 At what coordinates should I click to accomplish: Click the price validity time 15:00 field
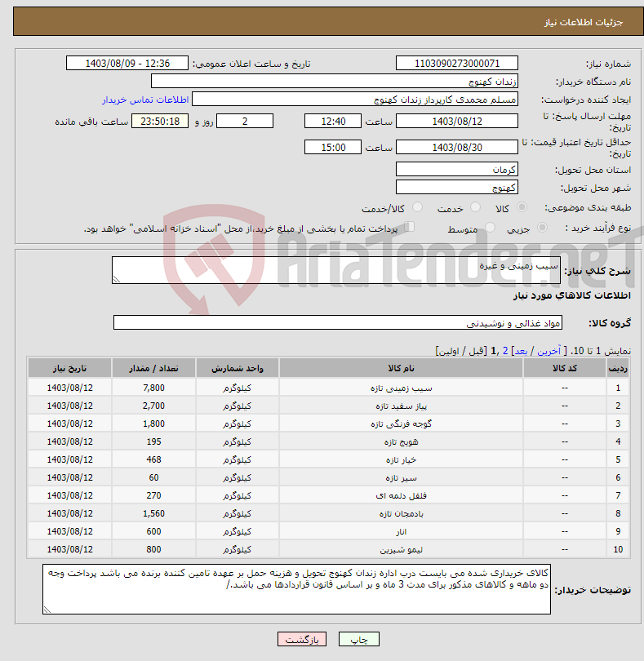(333, 148)
